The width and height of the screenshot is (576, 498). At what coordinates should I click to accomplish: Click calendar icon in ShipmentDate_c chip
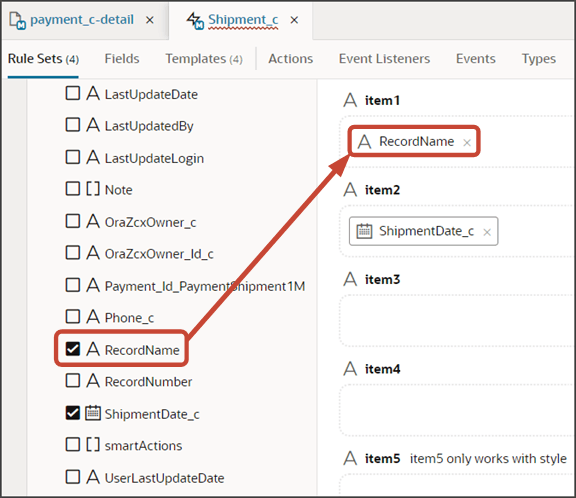364,231
